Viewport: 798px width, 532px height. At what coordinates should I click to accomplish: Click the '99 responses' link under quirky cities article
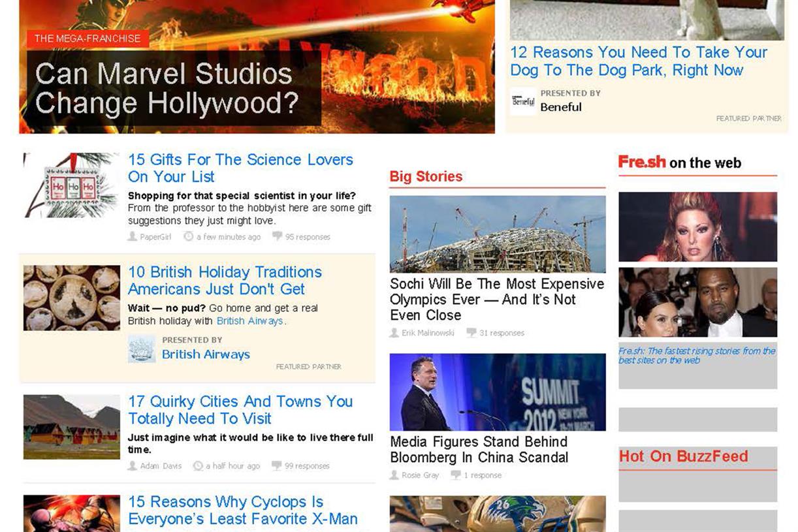point(307,466)
